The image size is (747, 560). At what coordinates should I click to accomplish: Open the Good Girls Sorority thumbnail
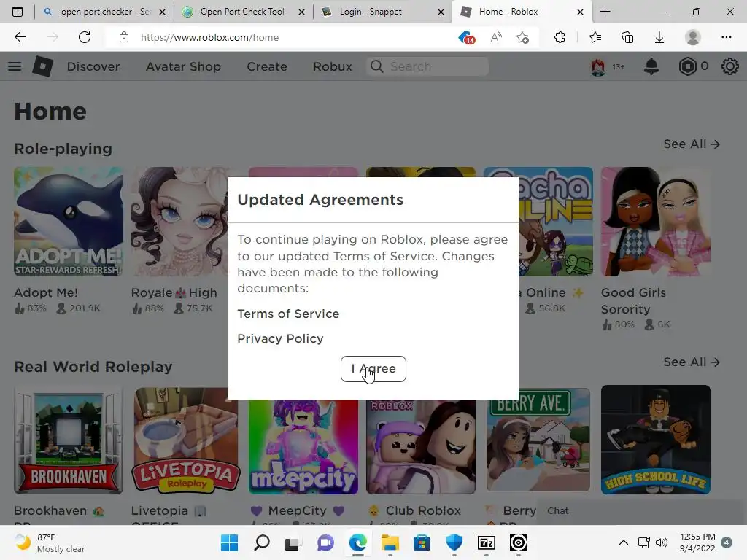pyautogui.click(x=656, y=222)
